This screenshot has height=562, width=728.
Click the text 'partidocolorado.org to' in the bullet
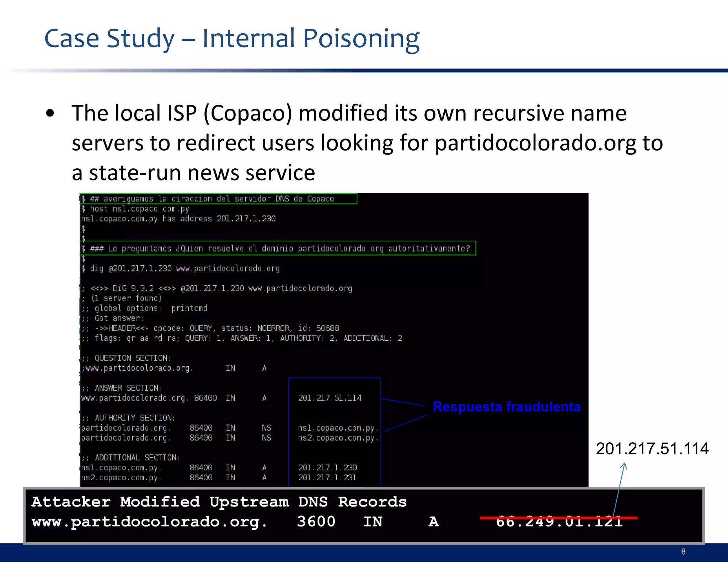549,143
